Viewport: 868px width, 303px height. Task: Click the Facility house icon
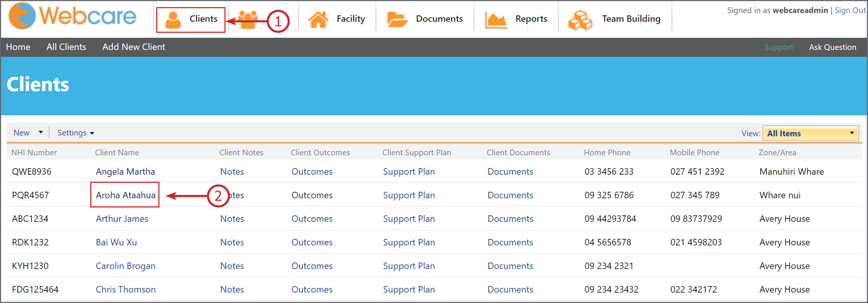click(318, 19)
